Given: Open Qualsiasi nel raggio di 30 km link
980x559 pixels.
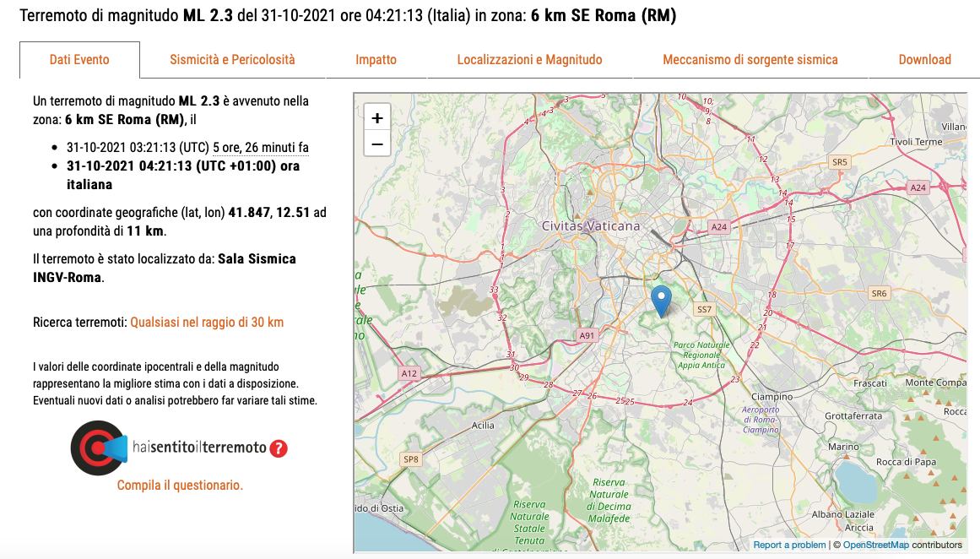Looking at the screenshot, I should 207,322.
